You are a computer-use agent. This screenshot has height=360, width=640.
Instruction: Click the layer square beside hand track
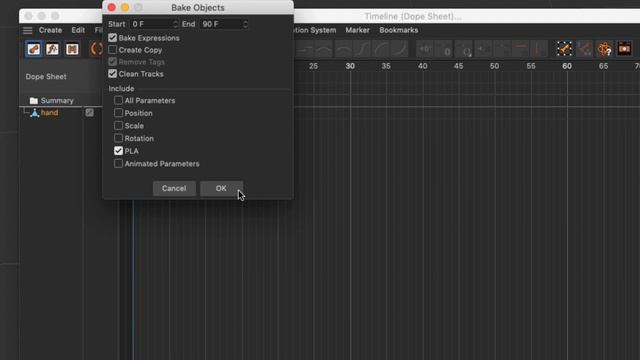[x=89, y=113]
